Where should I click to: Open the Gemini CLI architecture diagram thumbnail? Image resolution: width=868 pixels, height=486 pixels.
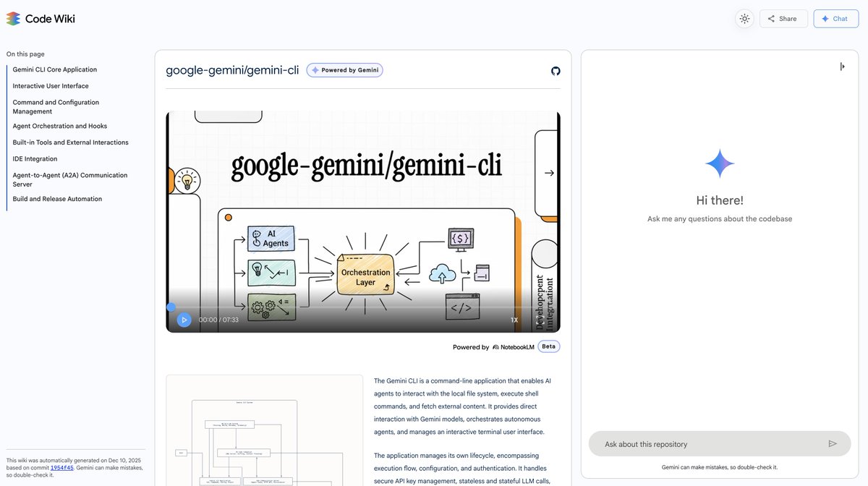(265, 430)
